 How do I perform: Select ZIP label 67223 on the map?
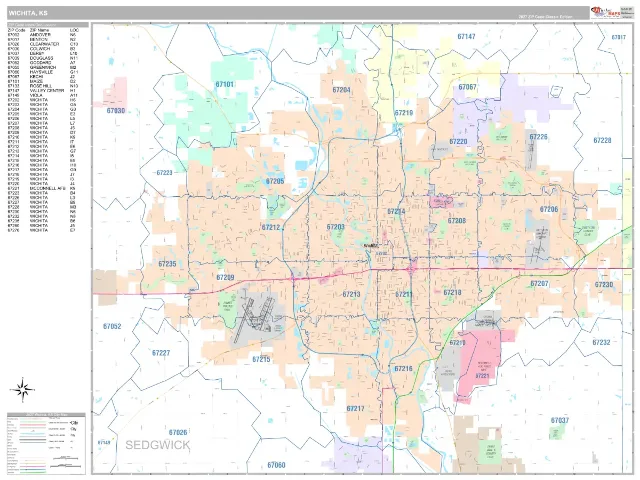click(x=164, y=173)
